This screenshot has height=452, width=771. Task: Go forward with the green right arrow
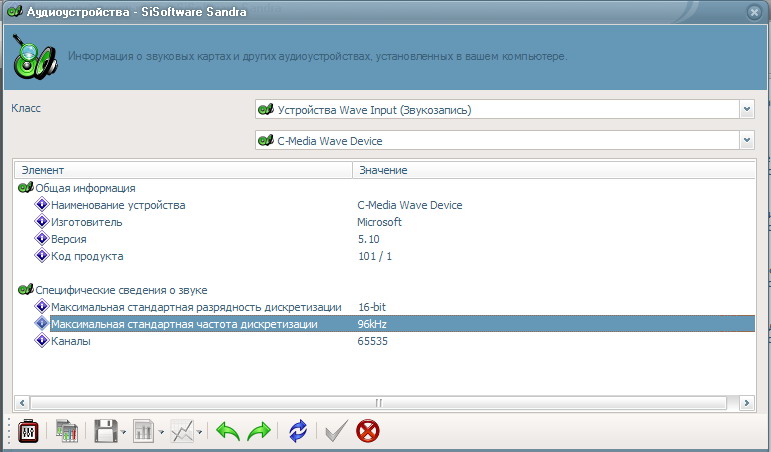click(259, 431)
